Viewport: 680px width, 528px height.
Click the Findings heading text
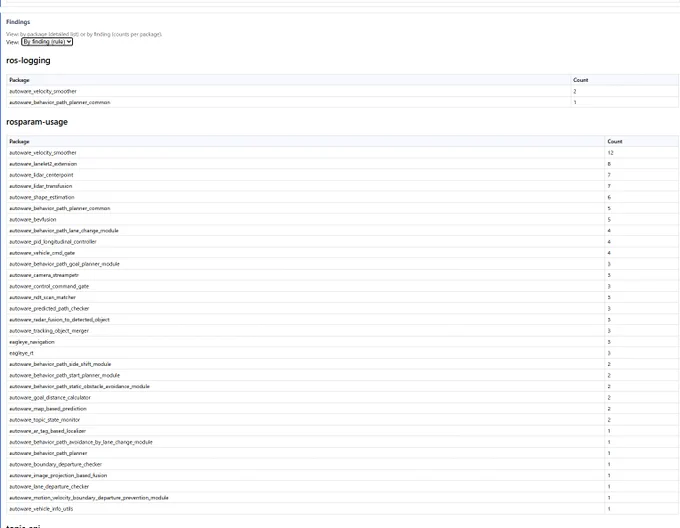coord(18,22)
